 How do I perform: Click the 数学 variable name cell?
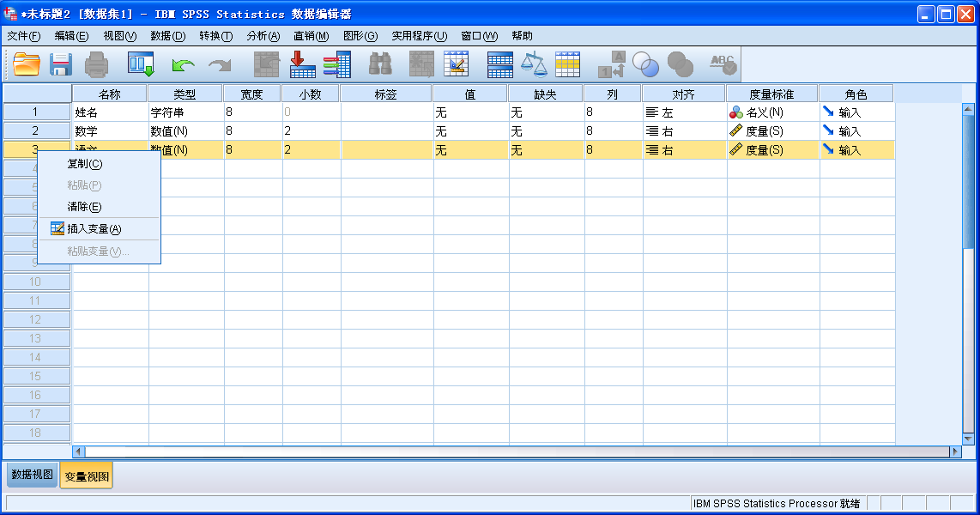coord(110,131)
